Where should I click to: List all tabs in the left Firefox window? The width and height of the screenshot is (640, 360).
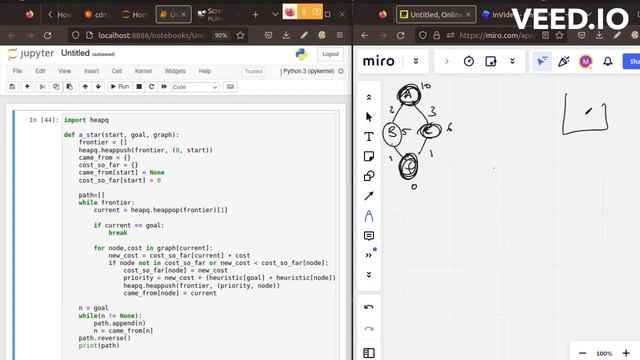(x=275, y=14)
